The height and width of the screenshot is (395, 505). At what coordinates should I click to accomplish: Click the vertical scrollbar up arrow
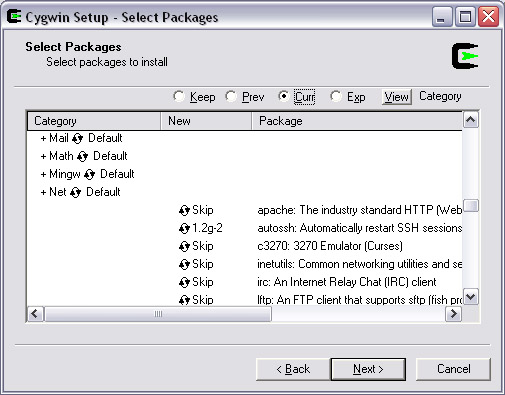(x=471, y=120)
